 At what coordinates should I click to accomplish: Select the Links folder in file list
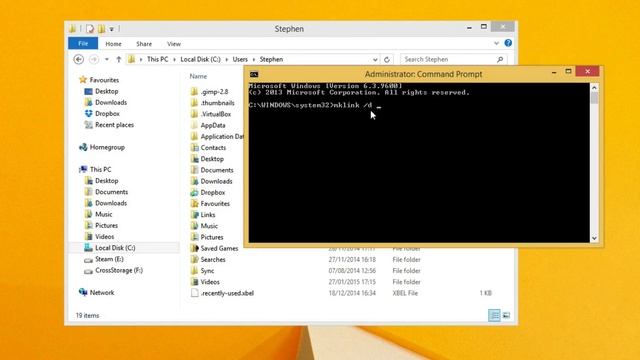tap(208, 215)
